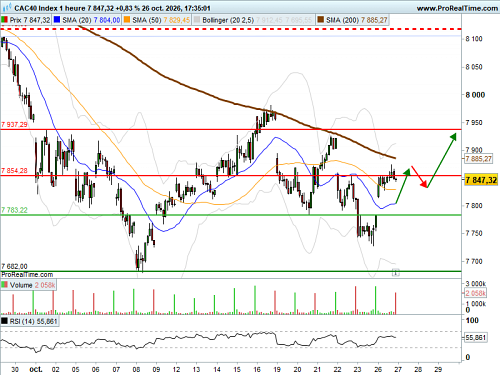Click the small info marker near the 7 682 support line
The height and width of the screenshot is (375, 500).
(x=395, y=273)
